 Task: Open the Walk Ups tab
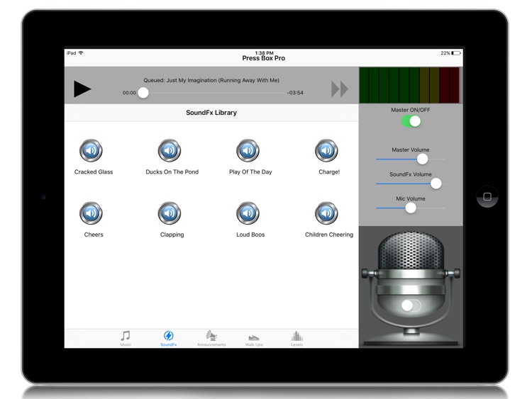[254, 338]
